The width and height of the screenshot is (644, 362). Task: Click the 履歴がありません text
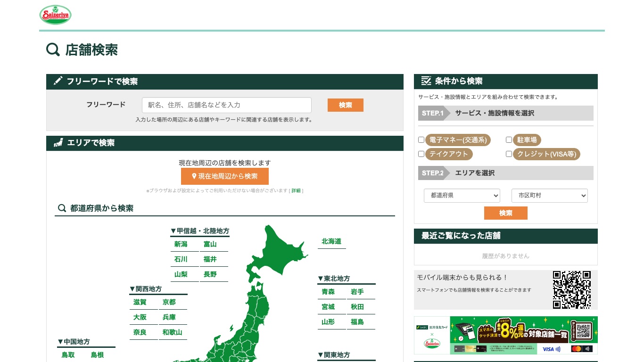[x=506, y=256]
